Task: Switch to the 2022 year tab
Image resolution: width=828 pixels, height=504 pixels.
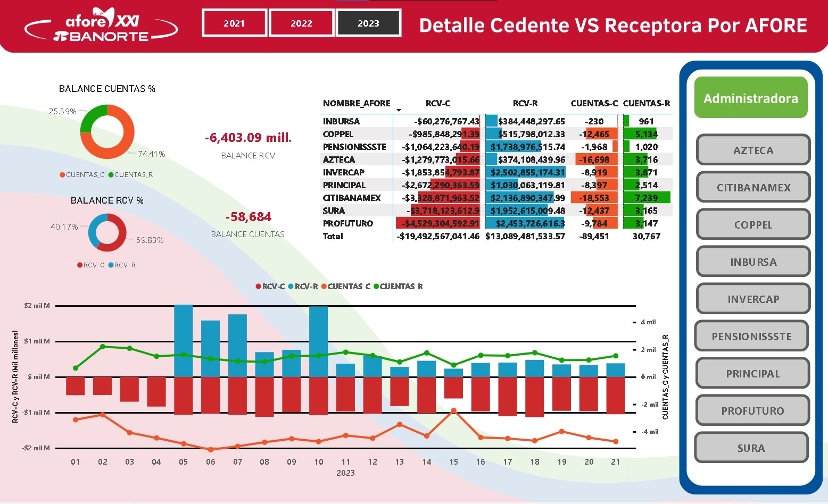Action: pyautogui.click(x=301, y=23)
